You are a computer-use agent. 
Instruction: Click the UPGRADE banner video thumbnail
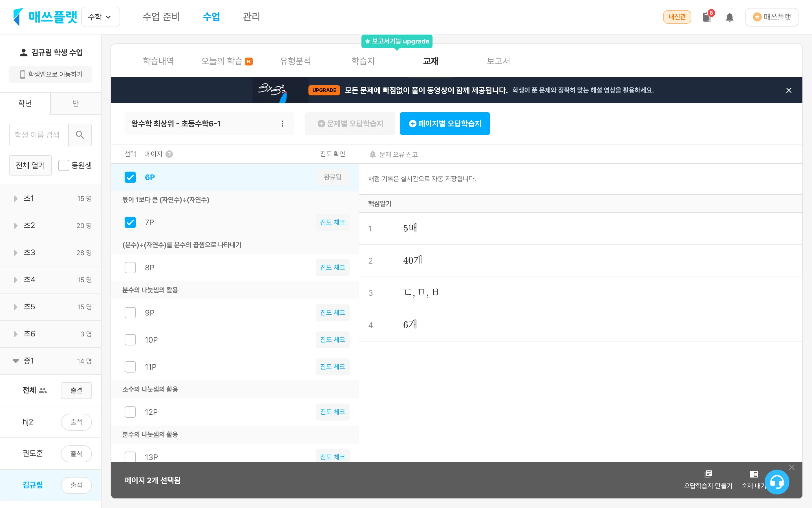click(x=280, y=90)
